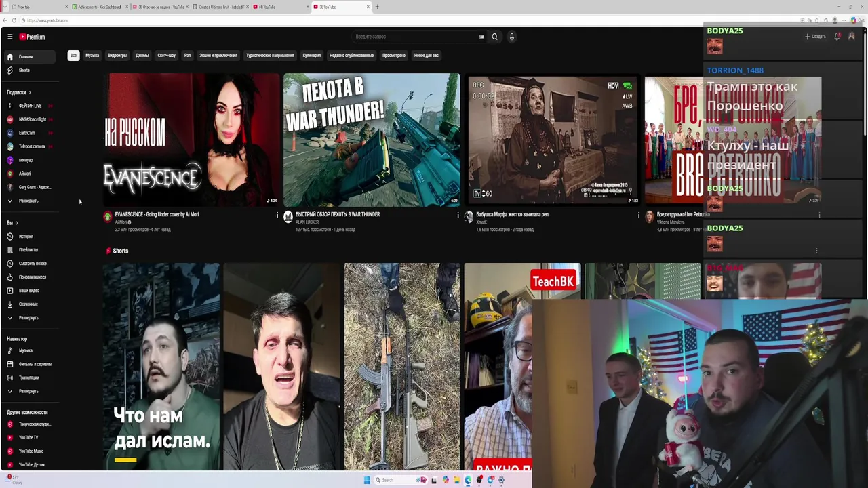The width and height of the screenshot is (868, 488).
Task: Open NASASpaceflight subscription channel
Action: (x=32, y=120)
